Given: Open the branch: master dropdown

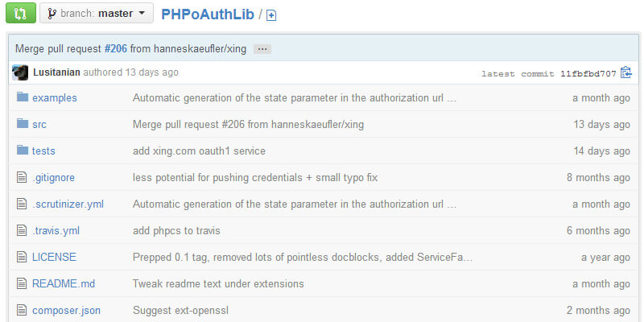Looking at the screenshot, I should [96, 13].
